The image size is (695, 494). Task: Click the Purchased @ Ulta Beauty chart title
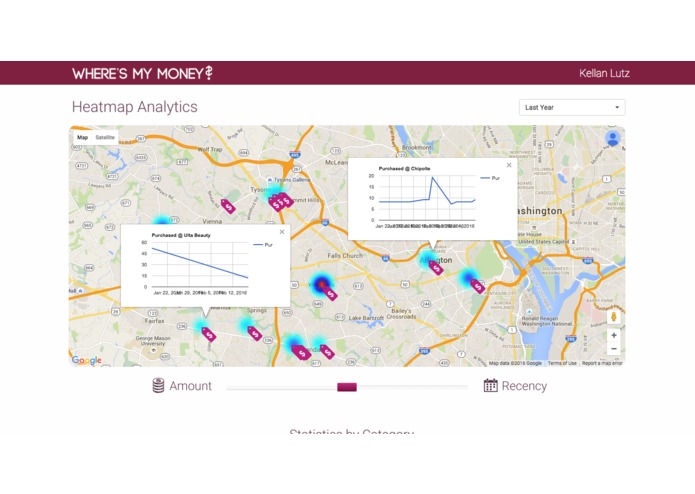pyautogui.click(x=181, y=235)
